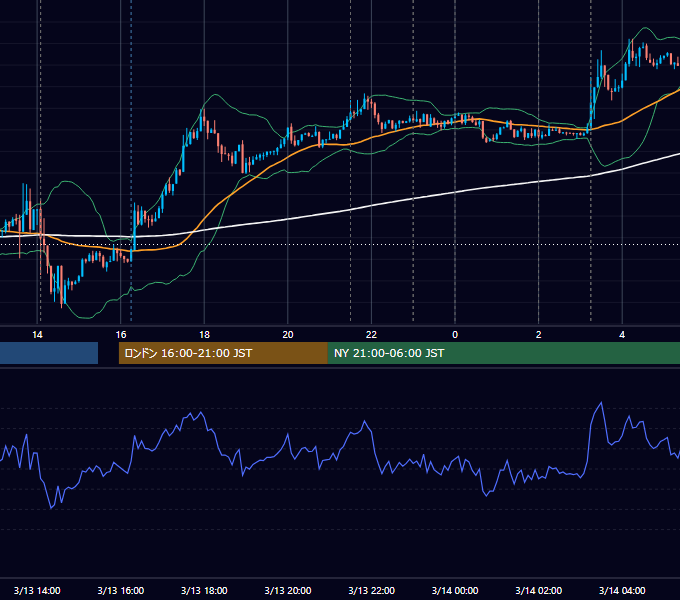Click the NY 21:00-06:00 JST session bar
Screen dimensions: 680x600
pos(503,353)
